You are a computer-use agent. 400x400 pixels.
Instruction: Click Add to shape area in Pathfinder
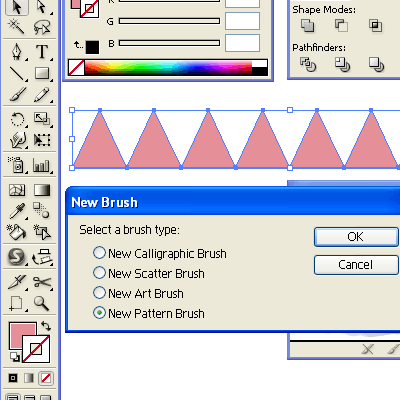[x=307, y=25]
